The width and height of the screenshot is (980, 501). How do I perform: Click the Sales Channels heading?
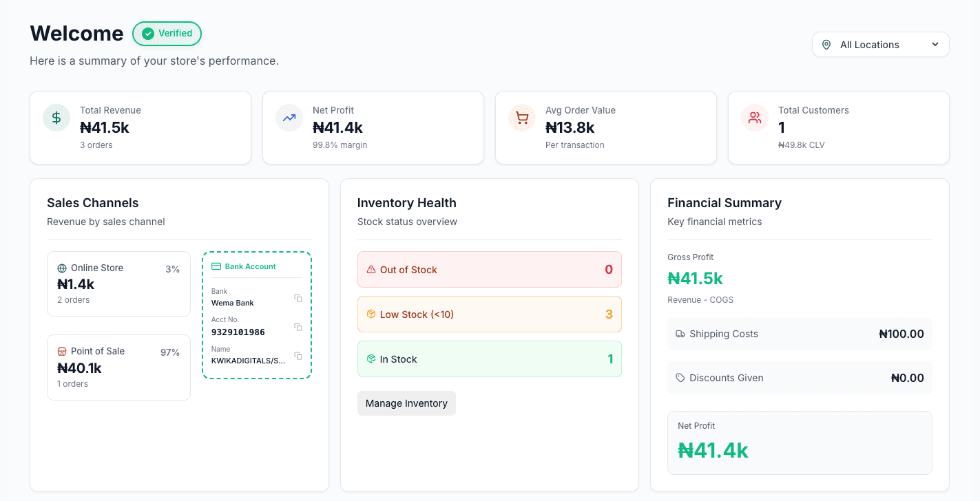click(x=93, y=203)
